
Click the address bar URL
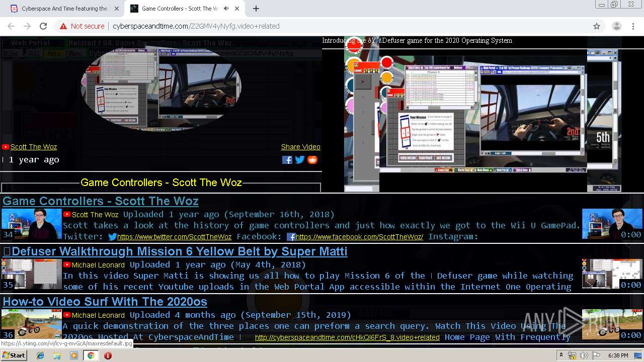pyautogui.click(x=196, y=26)
